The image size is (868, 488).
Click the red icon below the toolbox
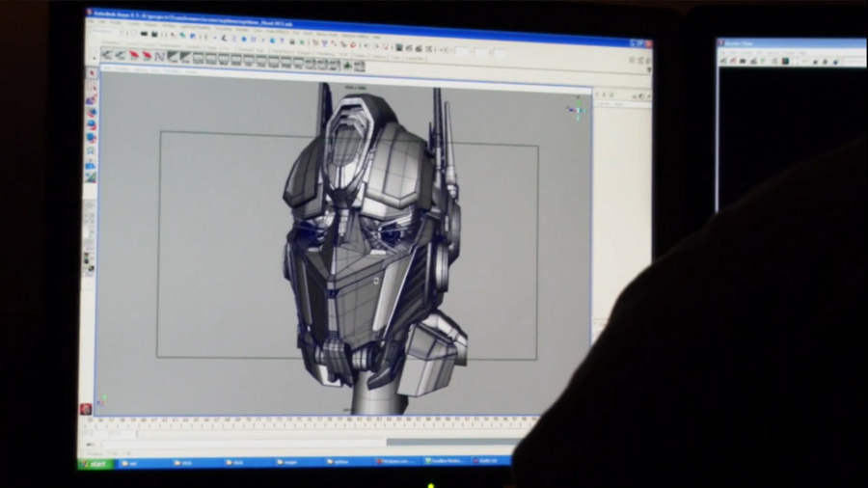click(x=86, y=409)
